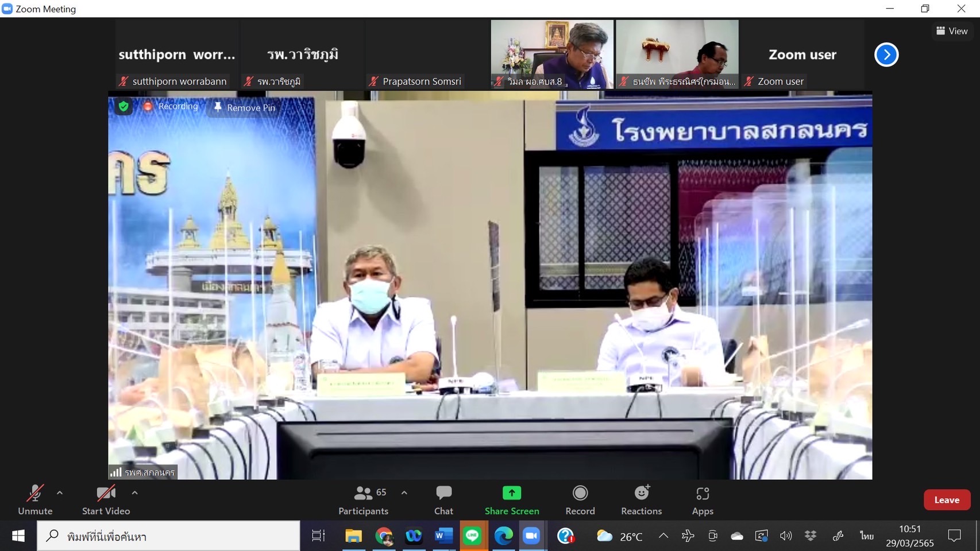The image size is (980, 551).
Task: Unmute the microphone
Action: [35, 500]
